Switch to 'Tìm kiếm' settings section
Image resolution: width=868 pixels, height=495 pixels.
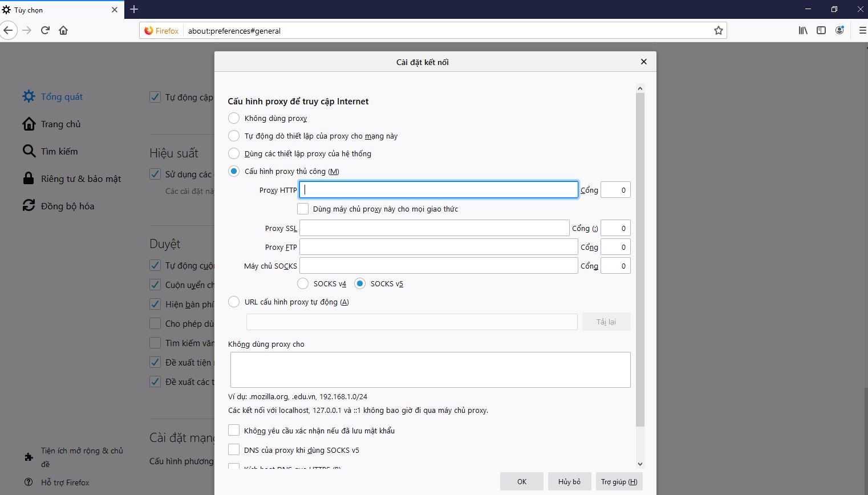(x=59, y=151)
